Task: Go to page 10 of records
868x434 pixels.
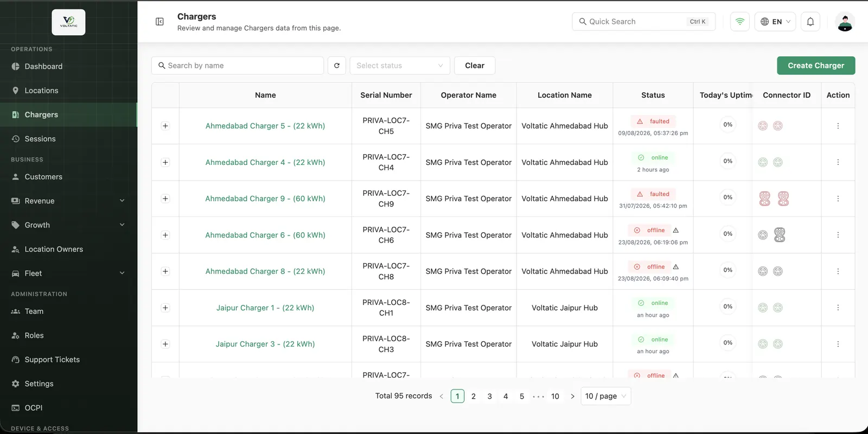Action: click(x=555, y=397)
